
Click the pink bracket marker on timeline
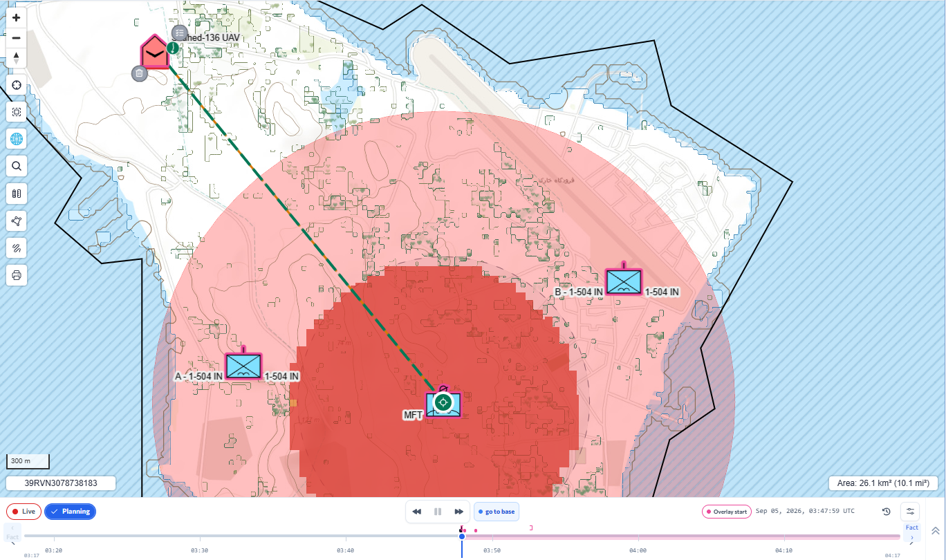[x=531, y=528]
